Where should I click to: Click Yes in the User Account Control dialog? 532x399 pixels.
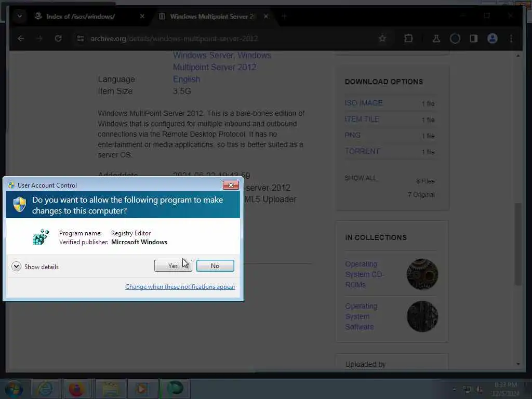point(173,265)
